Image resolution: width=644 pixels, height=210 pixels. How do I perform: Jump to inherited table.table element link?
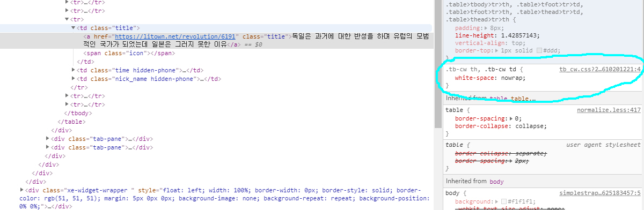[512, 99]
